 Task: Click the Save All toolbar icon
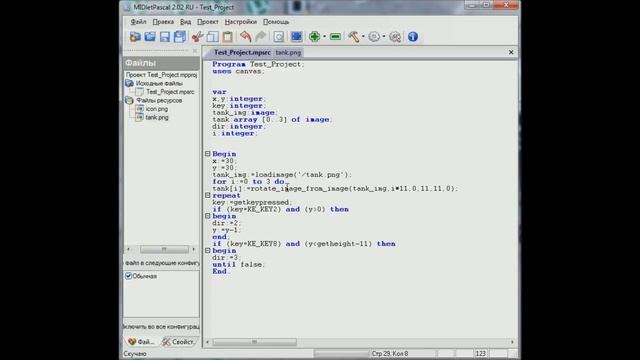[180, 37]
